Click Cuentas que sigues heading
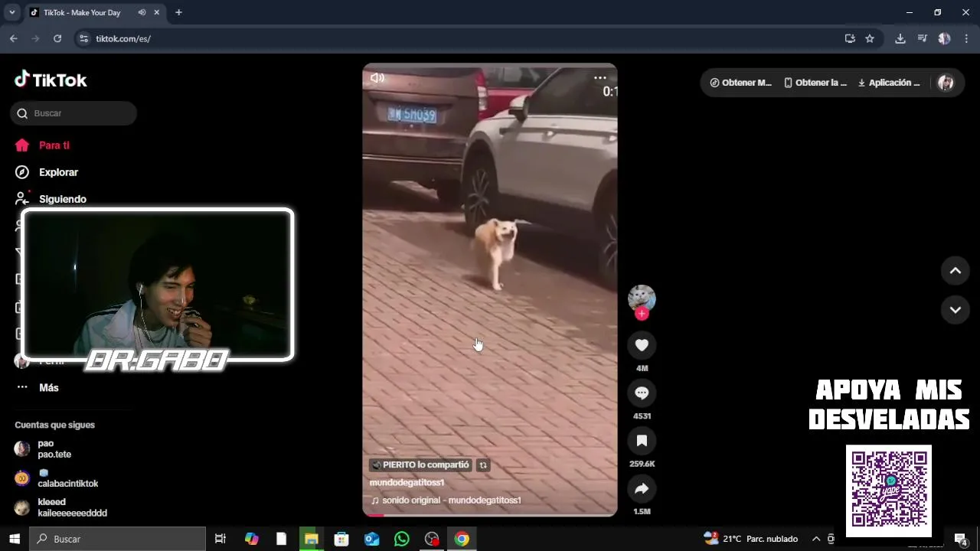Viewport: 980px width, 551px height. point(54,425)
